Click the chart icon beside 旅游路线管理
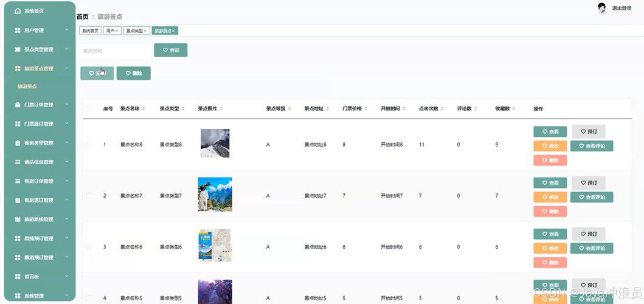Screen dimensions: 644x304 click(x=18, y=219)
